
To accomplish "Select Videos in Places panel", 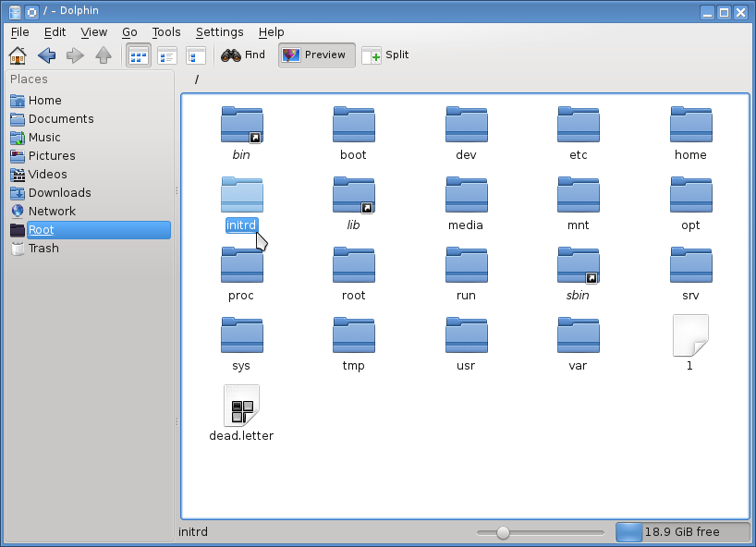I will 90,174.
